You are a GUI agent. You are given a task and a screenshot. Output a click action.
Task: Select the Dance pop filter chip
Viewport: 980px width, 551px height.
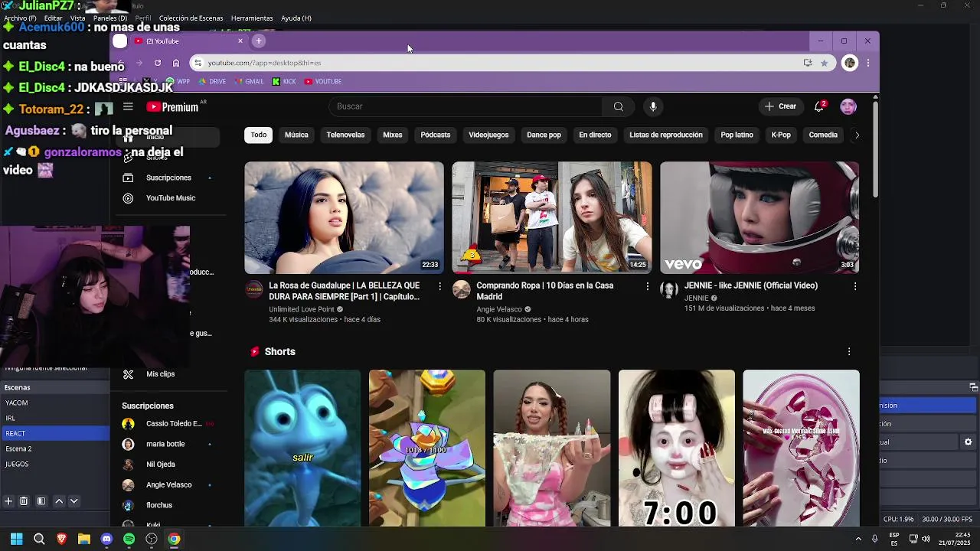544,135
